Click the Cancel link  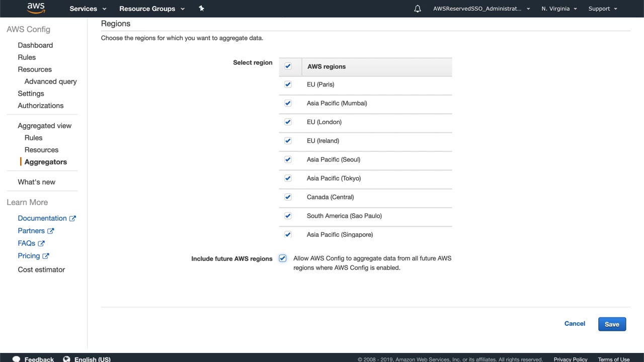coord(575,324)
